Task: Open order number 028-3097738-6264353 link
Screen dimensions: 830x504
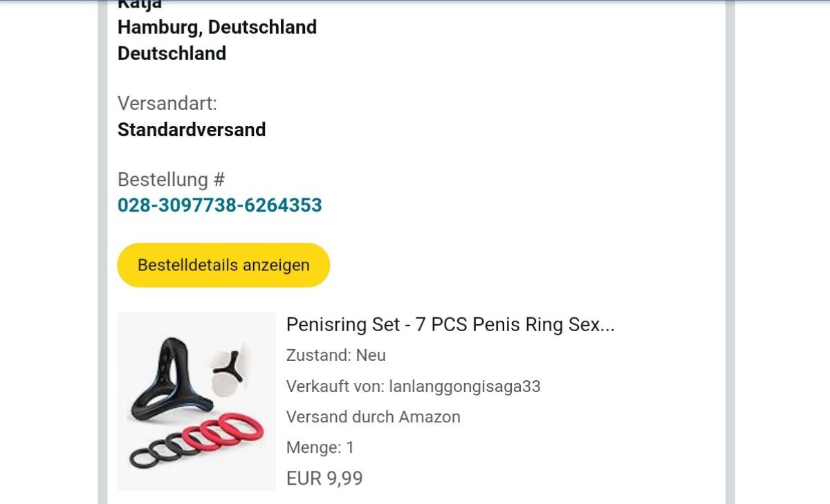Action: [x=219, y=205]
